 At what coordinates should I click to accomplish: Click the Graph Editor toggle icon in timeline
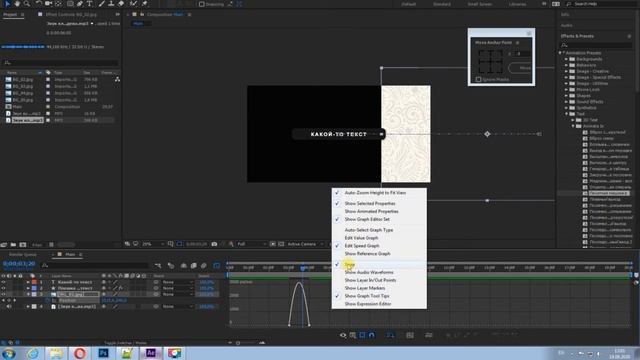(x=216, y=266)
